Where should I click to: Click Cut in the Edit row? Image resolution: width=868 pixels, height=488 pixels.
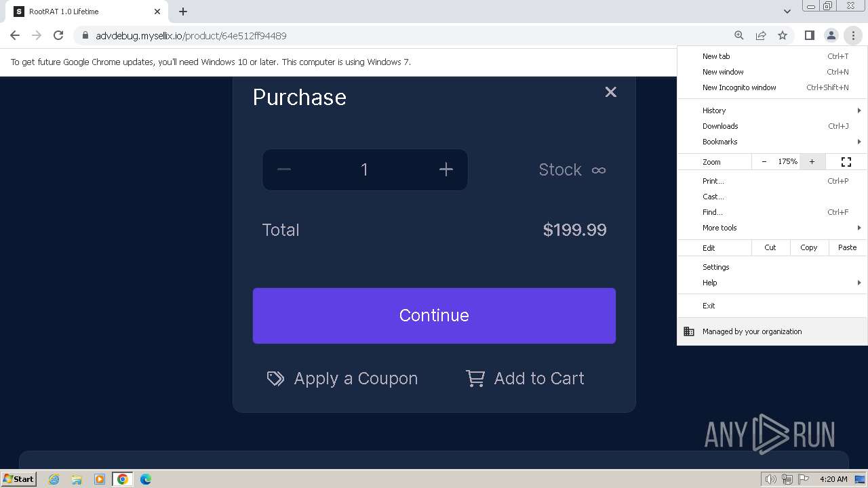click(770, 247)
